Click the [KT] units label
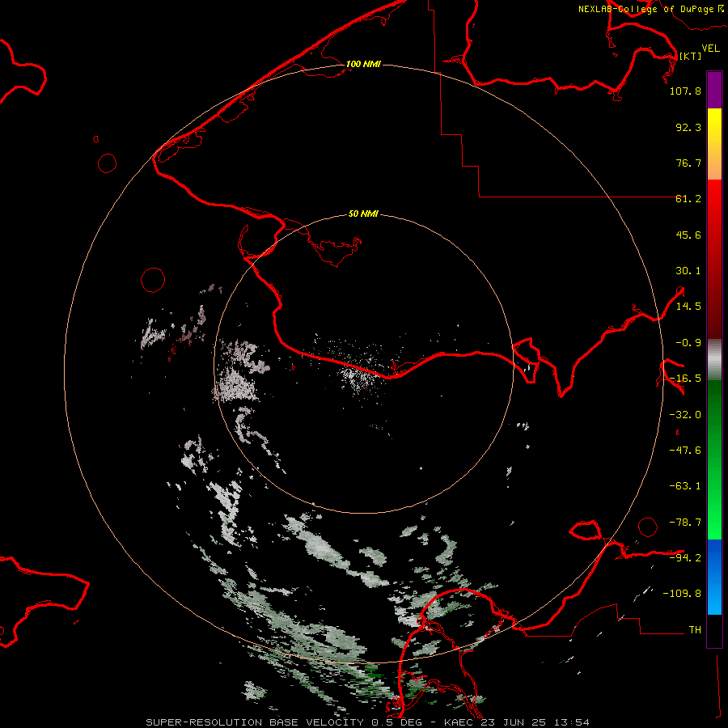Viewport: 728px width, 728px height. (x=691, y=56)
